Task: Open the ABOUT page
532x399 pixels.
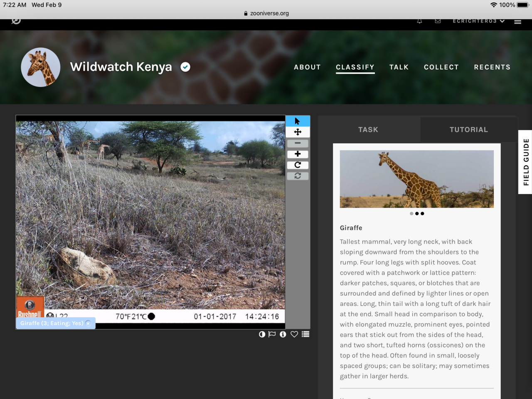Action: coord(308,67)
